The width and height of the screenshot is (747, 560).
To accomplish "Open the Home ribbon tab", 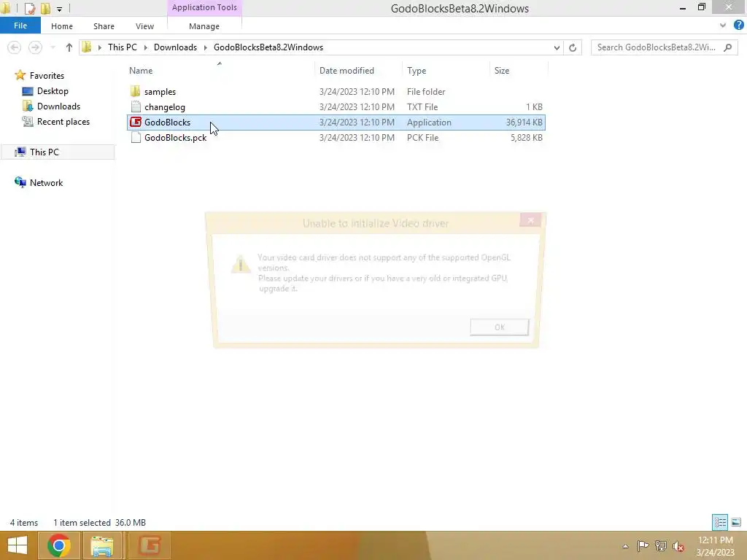I will (x=62, y=26).
